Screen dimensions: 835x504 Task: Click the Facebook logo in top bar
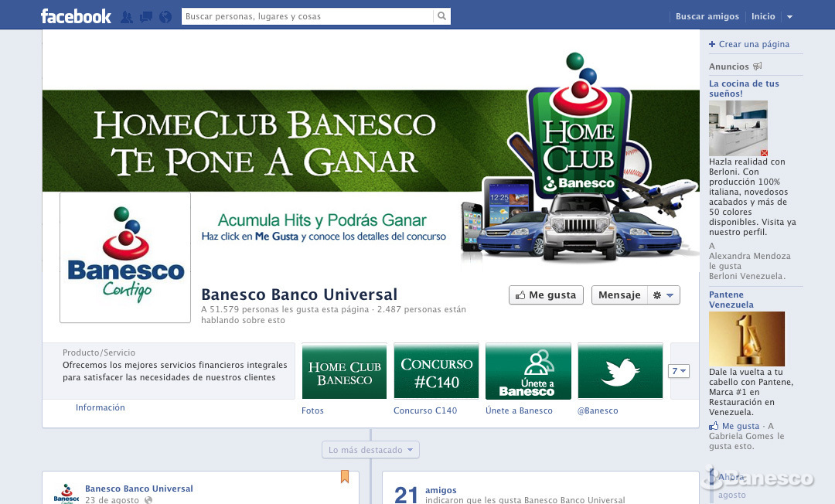76,16
